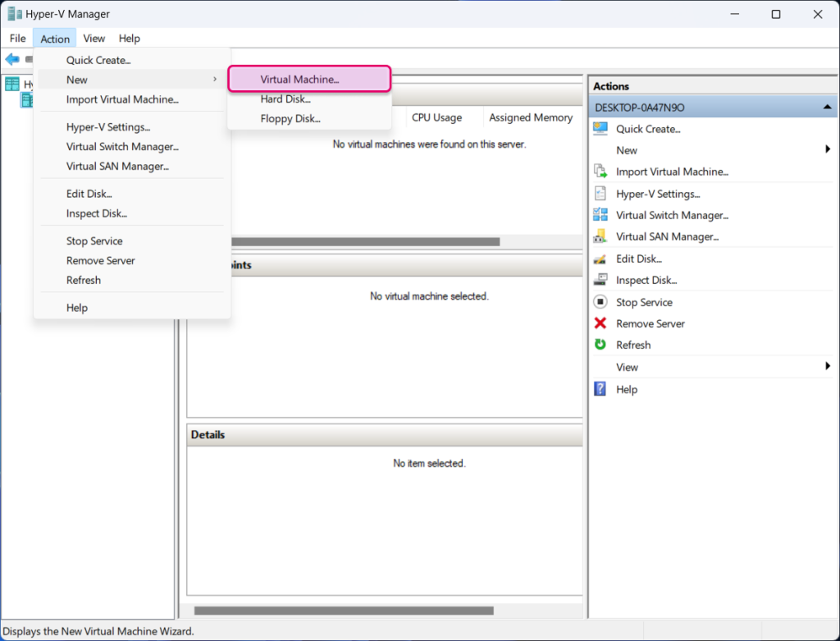Click the Edit Disk pencil icon
This screenshot has height=641, width=840.
pos(600,259)
